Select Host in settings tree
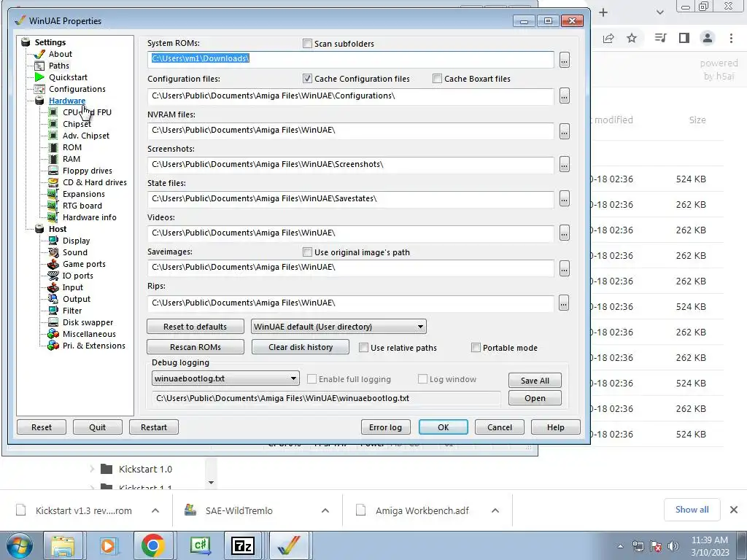The width and height of the screenshot is (747, 560). (x=58, y=229)
